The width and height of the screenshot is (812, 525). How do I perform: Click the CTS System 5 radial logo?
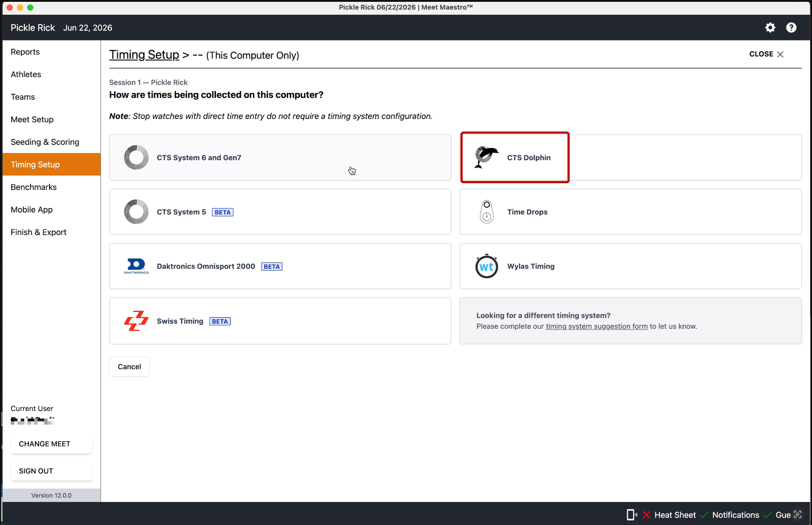coord(136,212)
